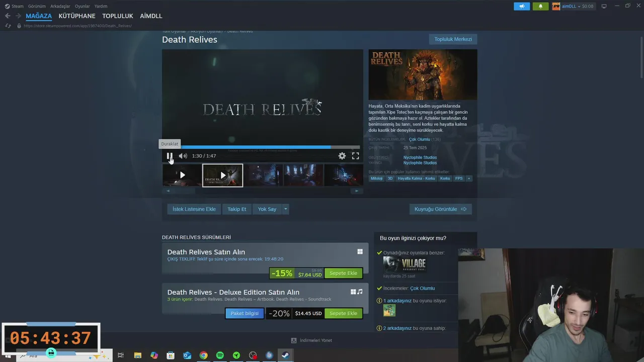Open the Steam menu
This screenshot has width=644, height=362.
pos(15,6)
